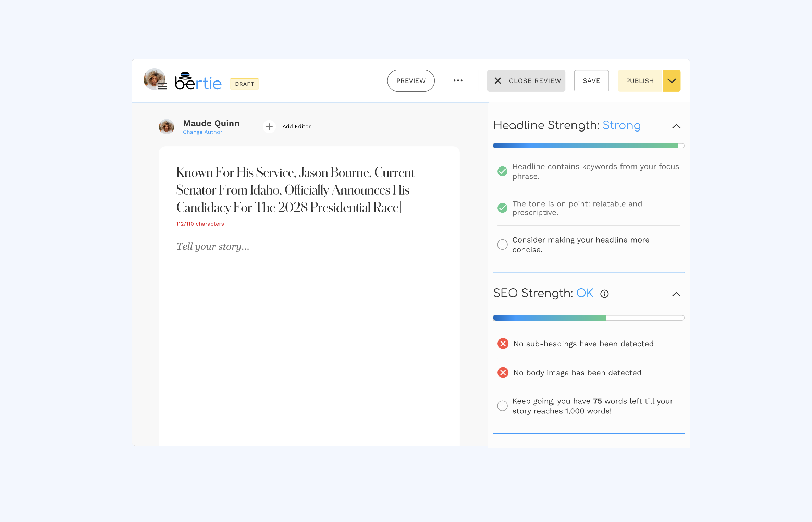Click the X icon in Close Review
The width and height of the screenshot is (812, 522).
pyautogui.click(x=498, y=81)
